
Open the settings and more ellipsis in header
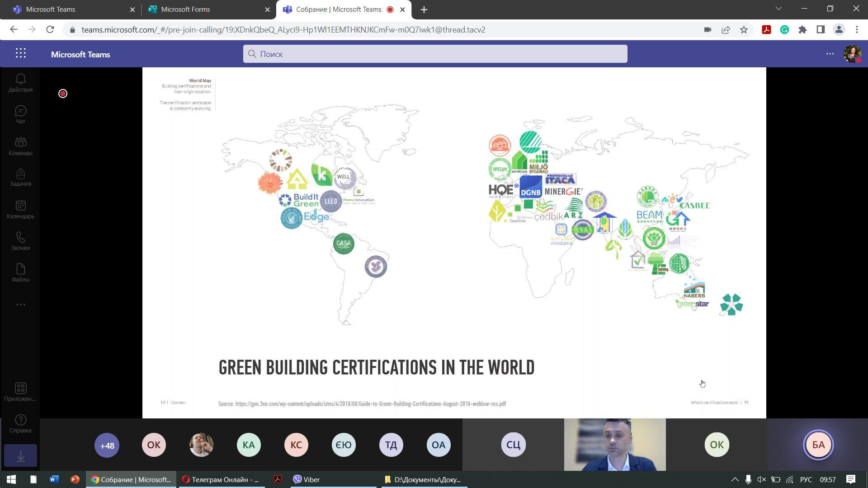830,54
